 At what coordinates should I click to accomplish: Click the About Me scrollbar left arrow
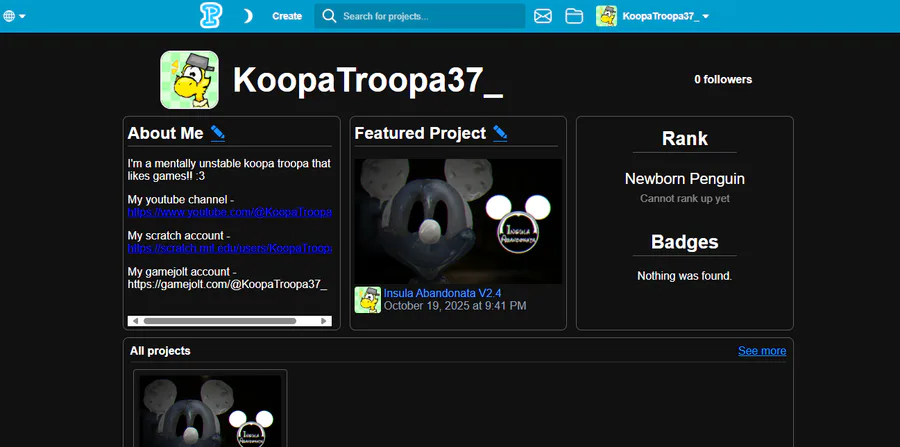click(x=135, y=321)
